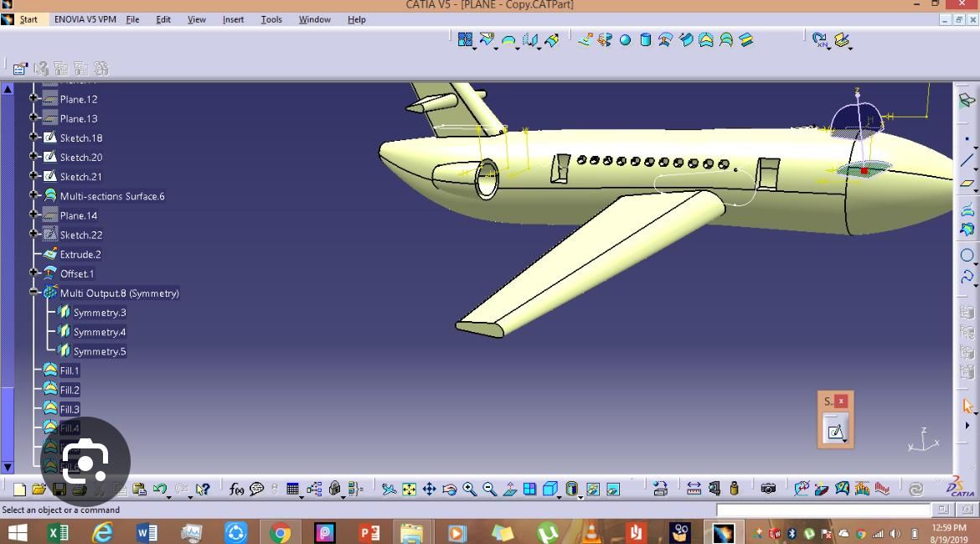Select the Cylinder surface tool

(x=646, y=40)
